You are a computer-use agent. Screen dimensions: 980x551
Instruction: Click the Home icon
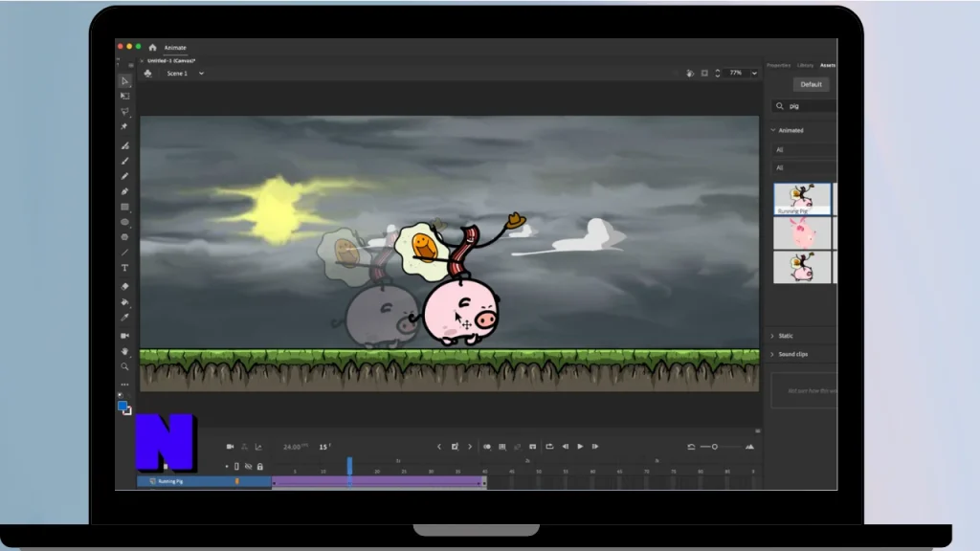(x=152, y=48)
